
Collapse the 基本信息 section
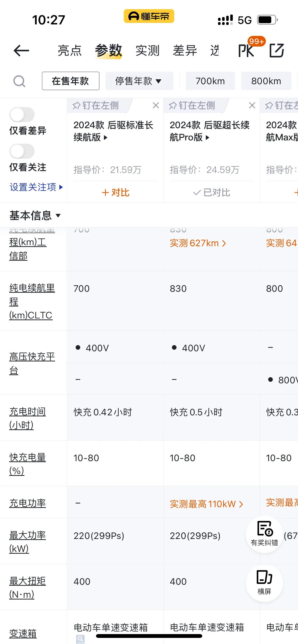[35, 215]
